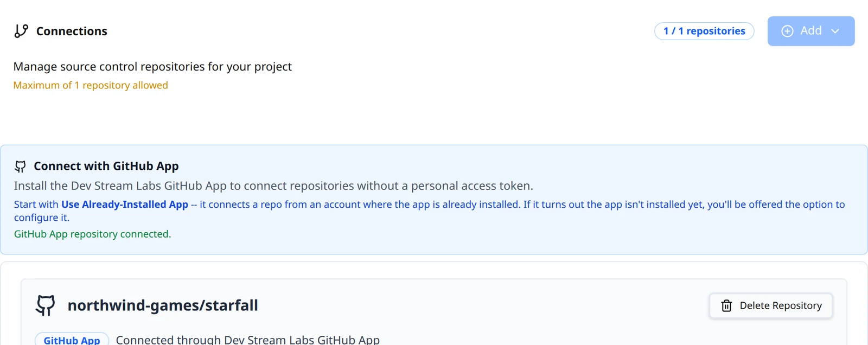Screen dimensions: 868x345
Task: Click 'Connect with GitHub App' heading
Action: pyautogui.click(x=106, y=166)
